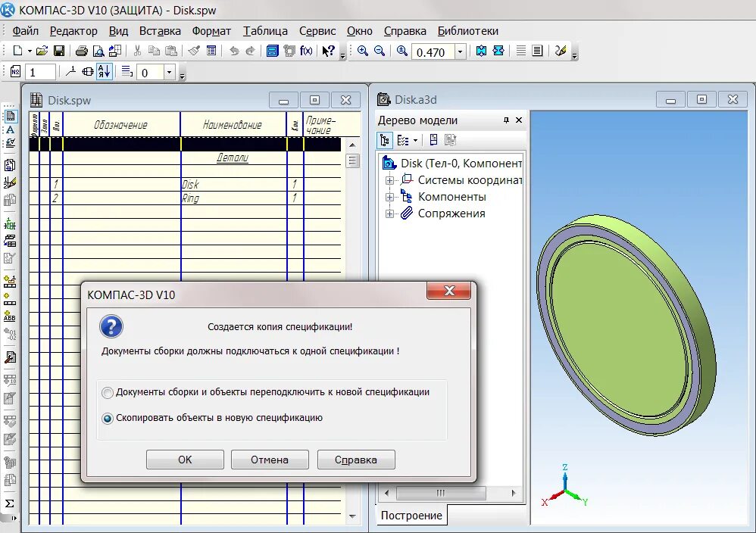Open the Библиотеки menu

coord(467,31)
